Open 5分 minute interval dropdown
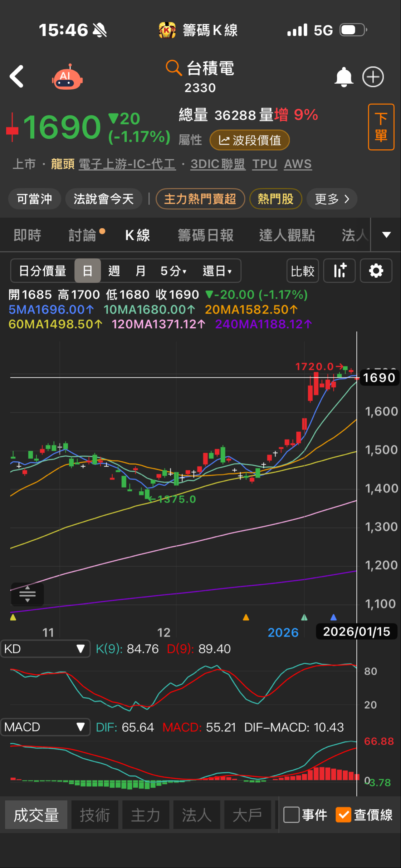Image resolution: width=401 pixels, height=868 pixels. coord(173,271)
